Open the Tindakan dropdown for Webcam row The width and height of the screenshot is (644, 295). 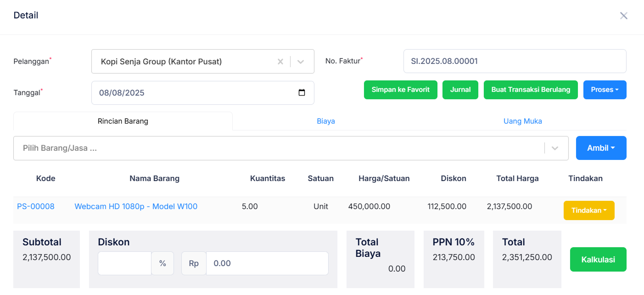pos(589,210)
